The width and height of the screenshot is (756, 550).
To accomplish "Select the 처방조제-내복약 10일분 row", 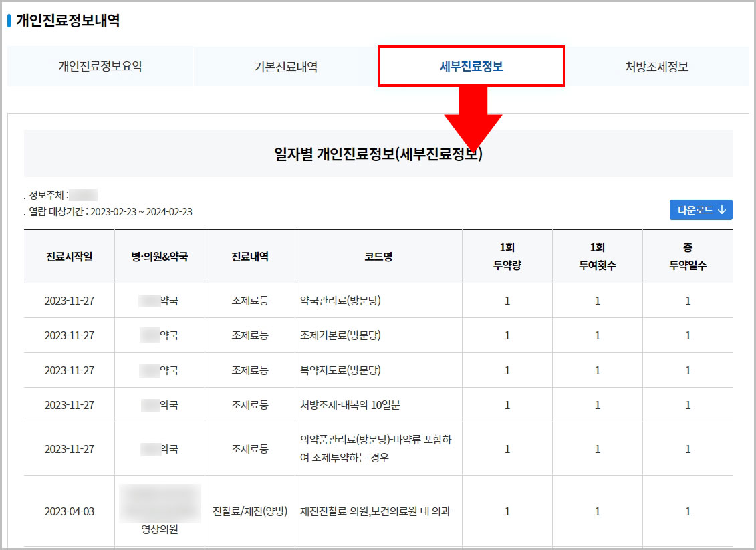I will (378, 404).
